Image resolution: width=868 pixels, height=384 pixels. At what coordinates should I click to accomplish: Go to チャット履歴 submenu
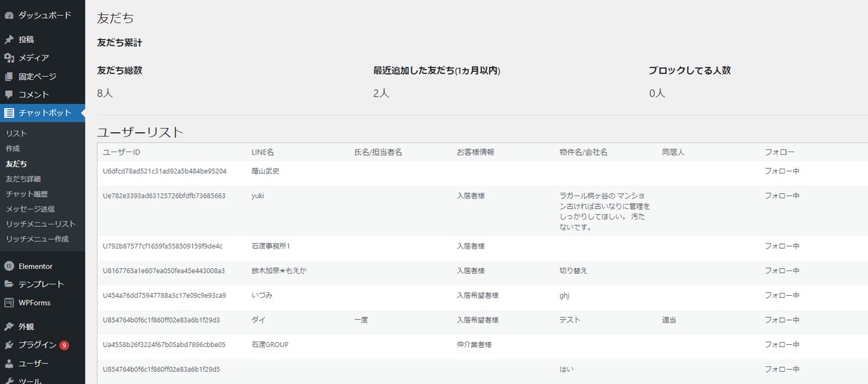26,193
